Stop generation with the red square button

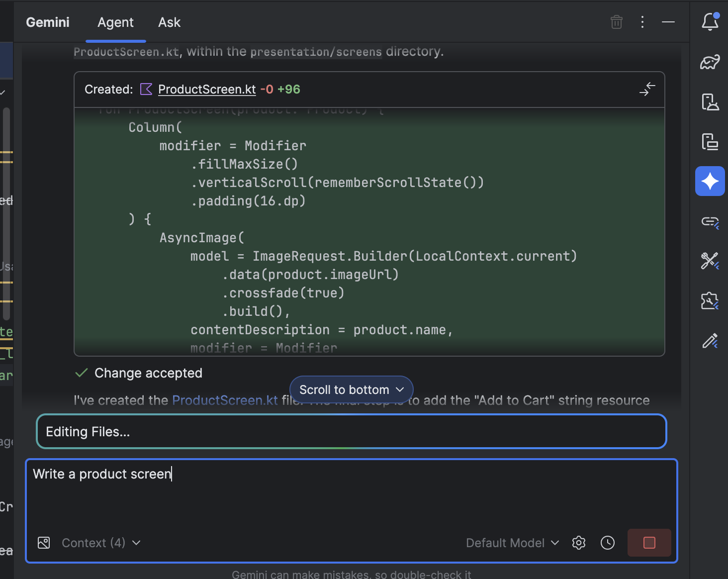coord(649,543)
